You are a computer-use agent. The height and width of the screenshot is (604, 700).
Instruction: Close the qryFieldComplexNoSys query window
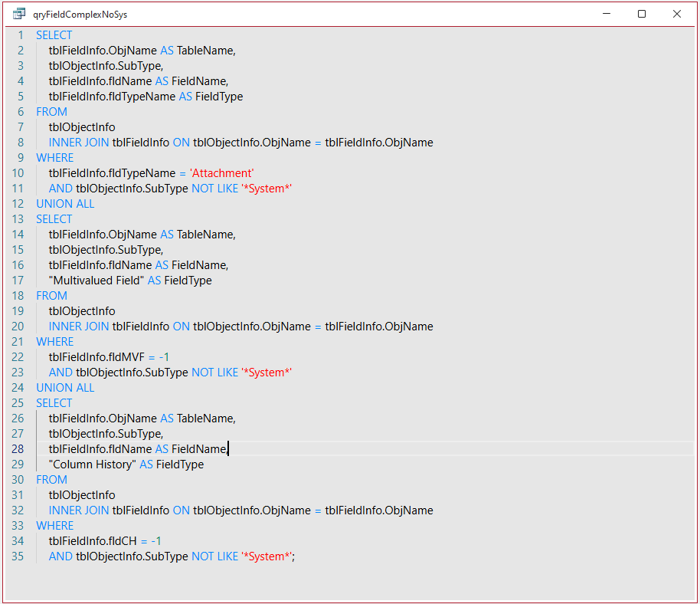[x=677, y=14]
